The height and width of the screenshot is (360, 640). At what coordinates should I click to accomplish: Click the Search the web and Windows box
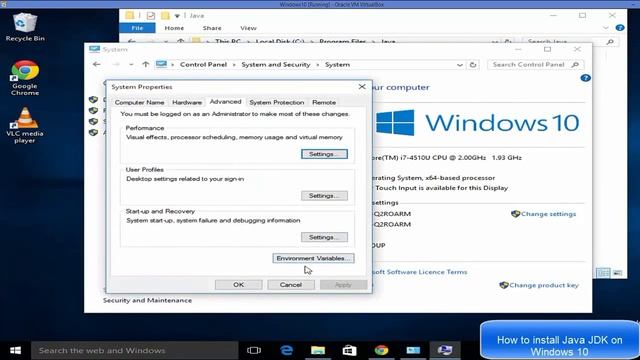coord(135,350)
